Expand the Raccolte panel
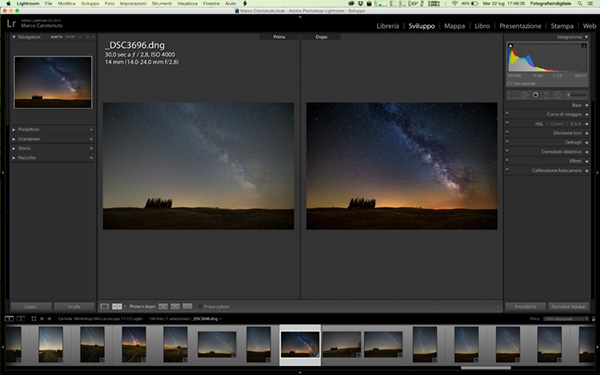Image resolution: width=600 pixels, height=375 pixels. 14,158
